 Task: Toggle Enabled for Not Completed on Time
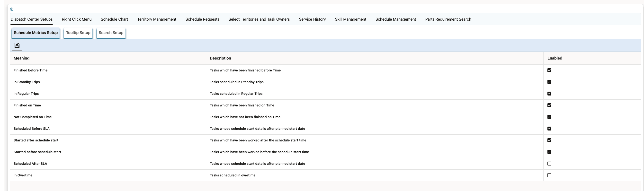[x=549, y=117]
